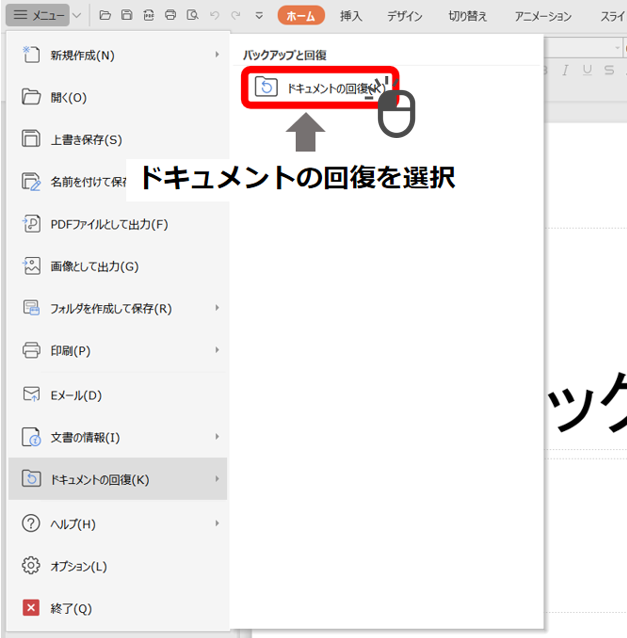Click the フォルダを作成して保存 icon
The height and width of the screenshot is (638, 627).
pyautogui.click(x=31, y=308)
